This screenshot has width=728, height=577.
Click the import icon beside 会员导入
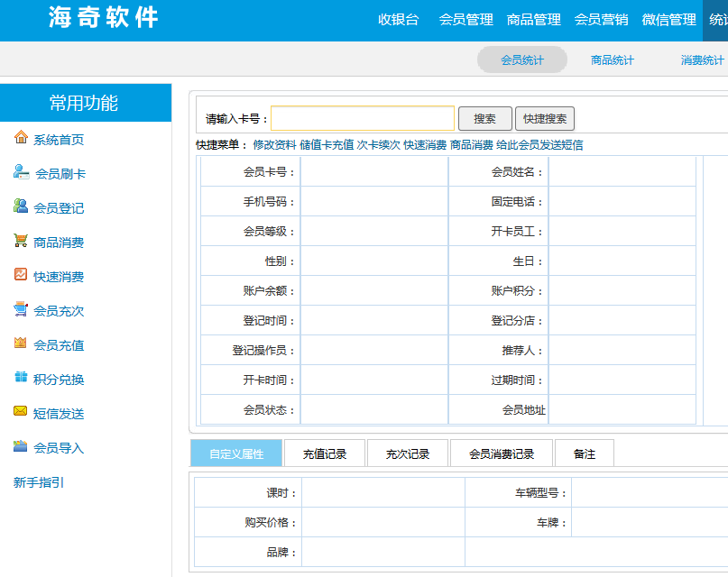[21, 446]
